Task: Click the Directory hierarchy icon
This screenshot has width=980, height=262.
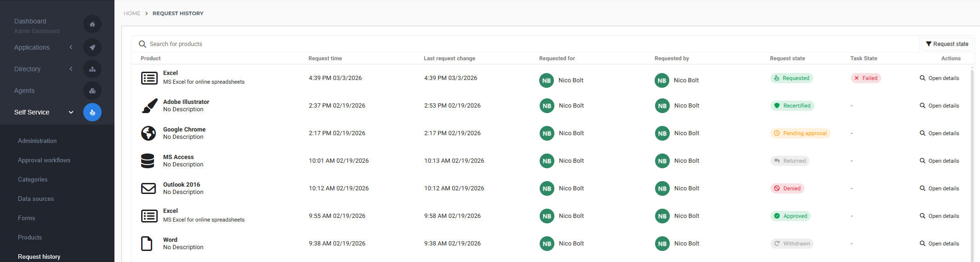Action: [x=92, y=69]
